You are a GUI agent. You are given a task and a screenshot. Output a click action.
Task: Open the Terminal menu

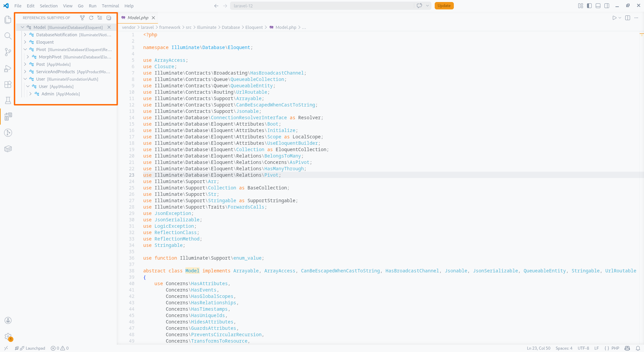pos(110,6)
